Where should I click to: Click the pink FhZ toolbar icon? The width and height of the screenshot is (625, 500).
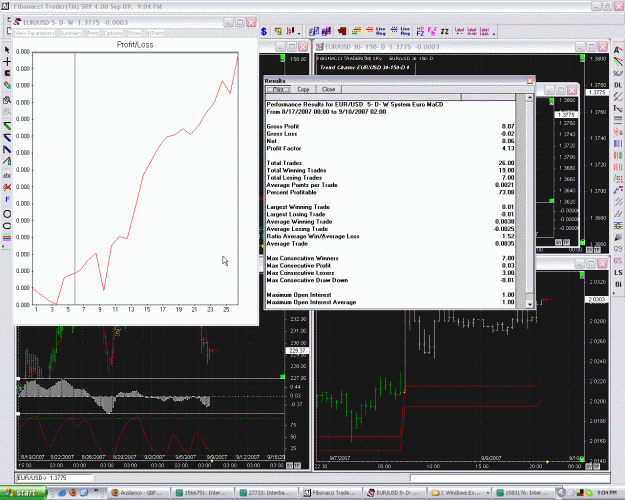click(x=432, y=31)
